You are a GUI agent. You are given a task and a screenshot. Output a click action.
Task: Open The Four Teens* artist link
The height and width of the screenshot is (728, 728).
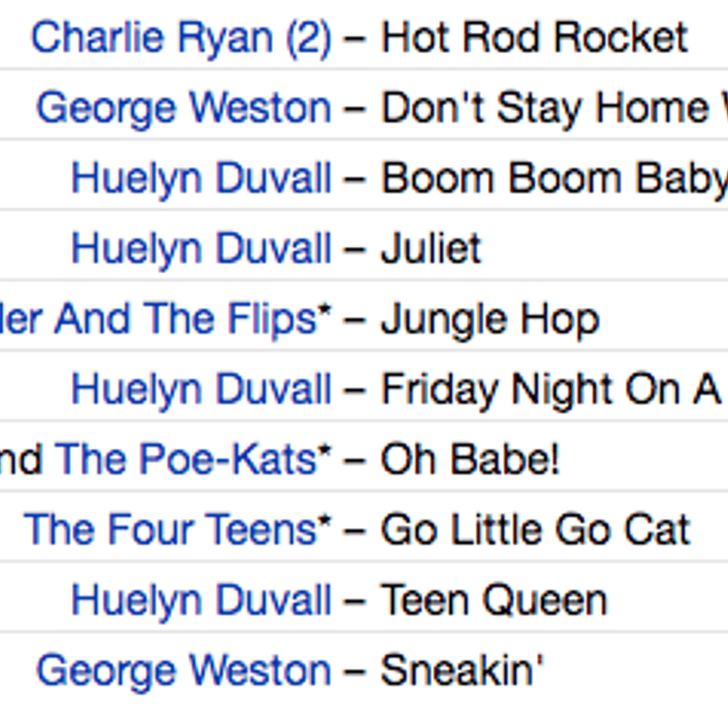178,529
